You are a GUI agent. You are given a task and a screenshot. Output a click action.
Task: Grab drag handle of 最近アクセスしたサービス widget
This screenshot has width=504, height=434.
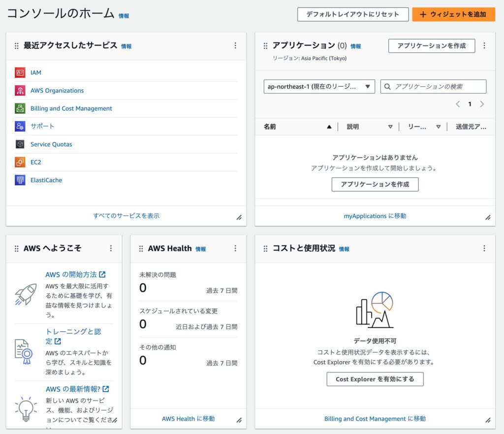click(x=16, y=46)
